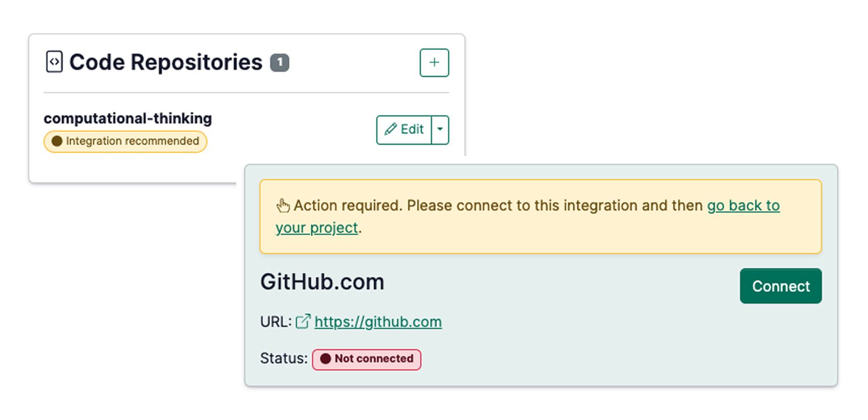Image resolution: width=868 pixels, height=420 pixels.
Task: Click the plus icon to add a repository
Action: [x=434, y=62]
